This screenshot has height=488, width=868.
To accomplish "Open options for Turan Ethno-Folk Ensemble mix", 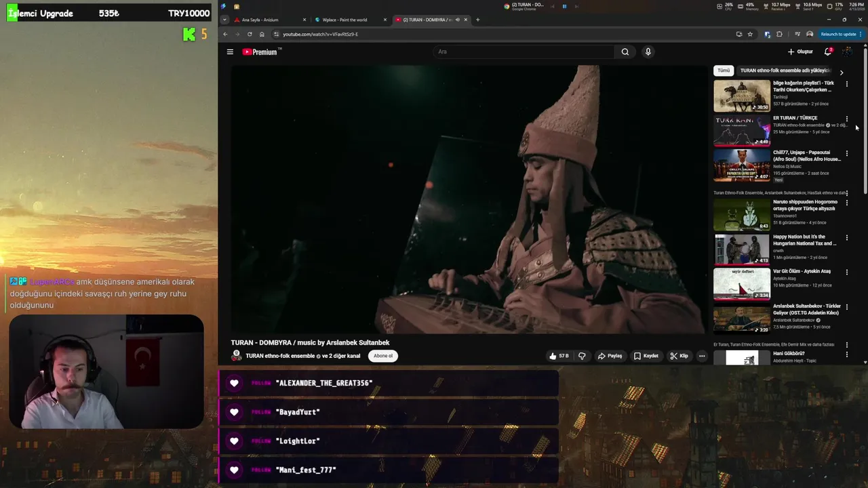I will coord(846,193).
